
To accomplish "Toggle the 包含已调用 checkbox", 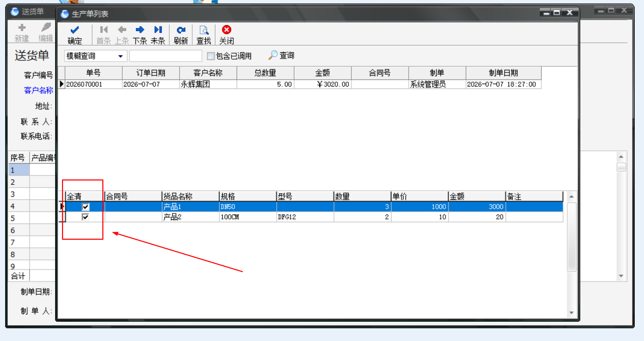I will [x=211, y=56].
